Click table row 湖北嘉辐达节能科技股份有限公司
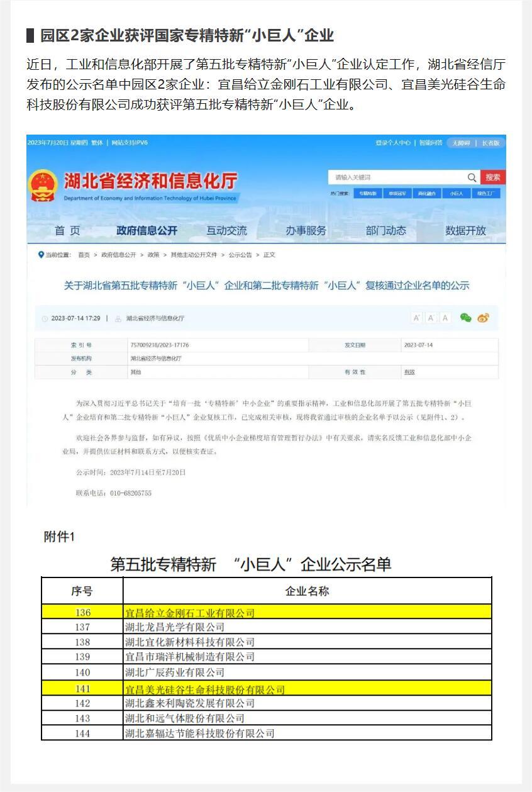The height and width of the screenshot is (792, 532). [x=266, y=733]
